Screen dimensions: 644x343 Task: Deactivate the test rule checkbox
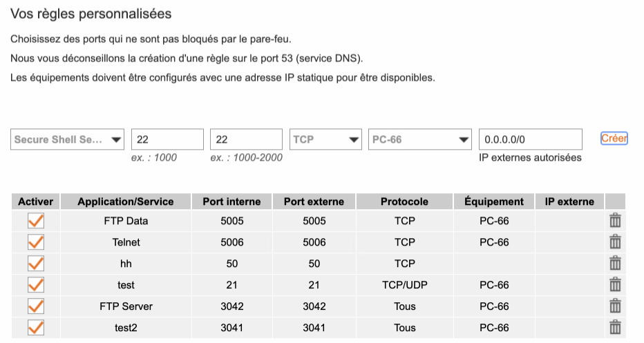35,285
